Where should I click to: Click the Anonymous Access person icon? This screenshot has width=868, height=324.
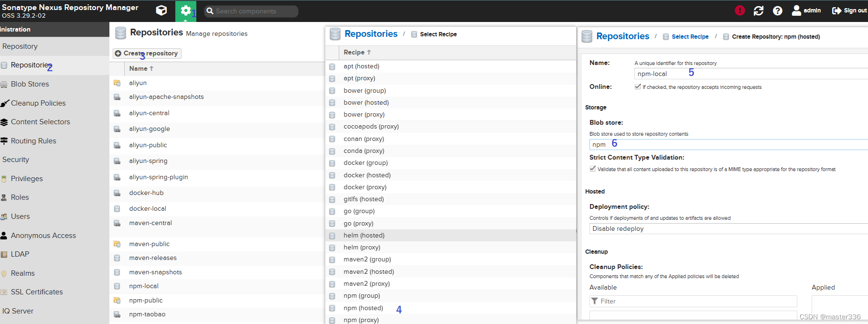pyautogui.click(x=4, y=236)
